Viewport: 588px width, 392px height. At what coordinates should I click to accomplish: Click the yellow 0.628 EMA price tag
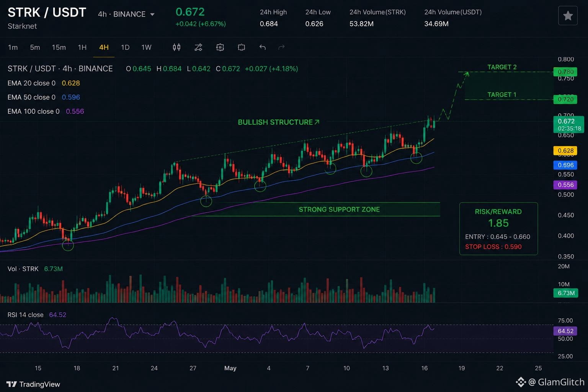[565, 150]
